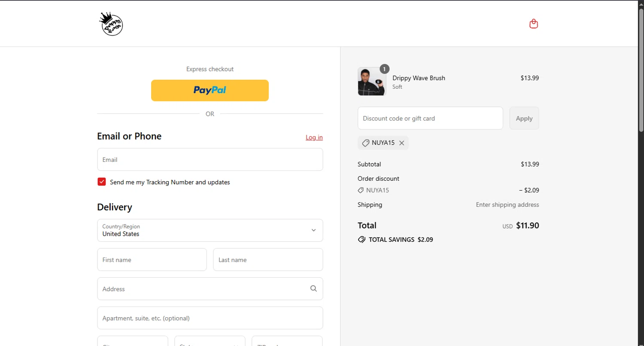The height and width of the screenshot is (346, 644).
Task: Click the Enter shipping address text
Action: 507,205
